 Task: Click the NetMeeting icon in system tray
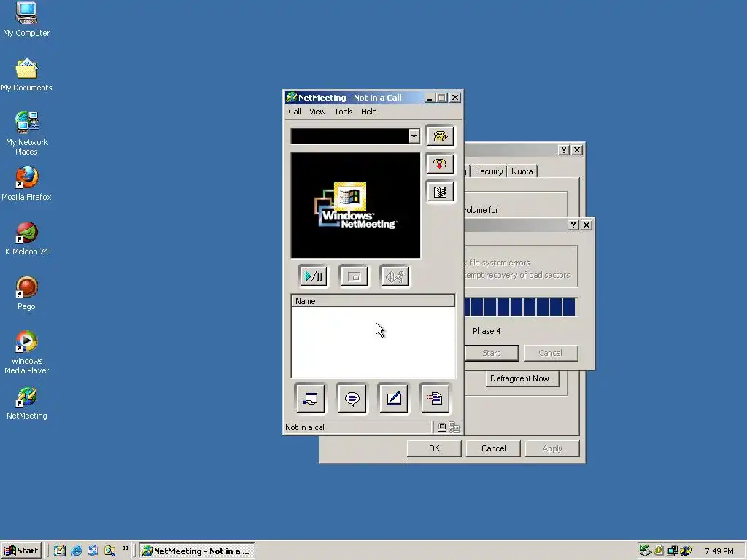686,551
